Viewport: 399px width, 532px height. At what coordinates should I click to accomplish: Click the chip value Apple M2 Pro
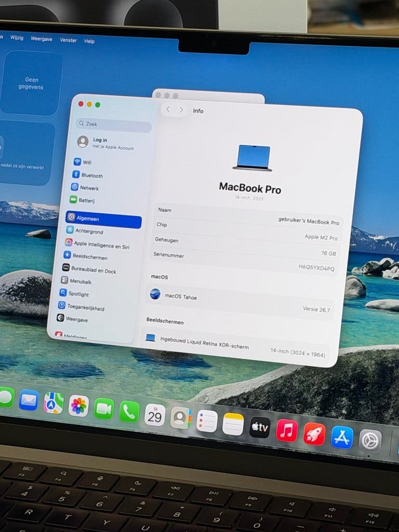[321, 237]
